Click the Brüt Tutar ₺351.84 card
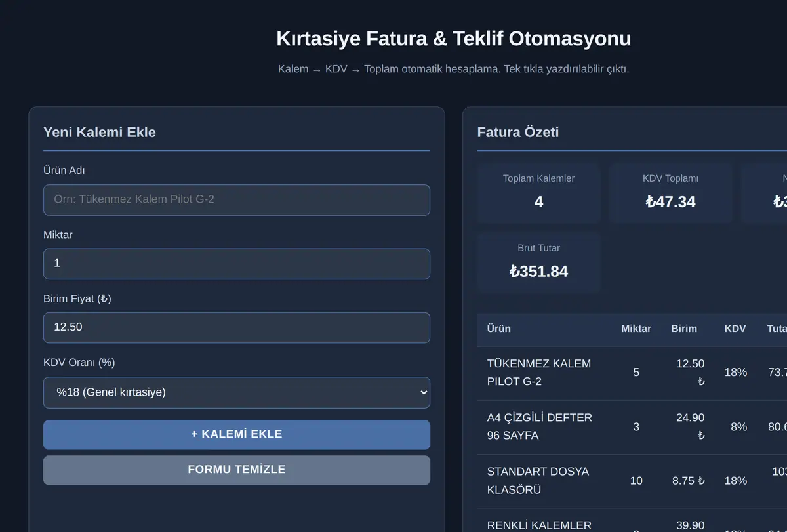 539,262
